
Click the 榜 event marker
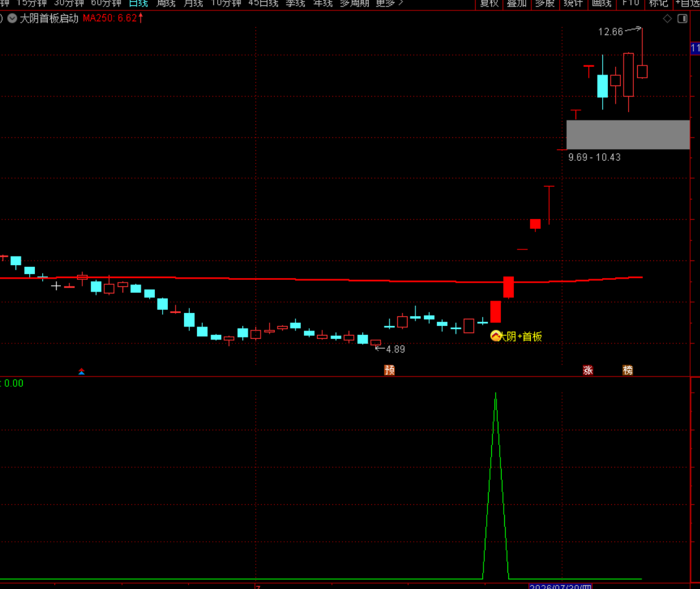pyautogui.click(x=627, y=370)
